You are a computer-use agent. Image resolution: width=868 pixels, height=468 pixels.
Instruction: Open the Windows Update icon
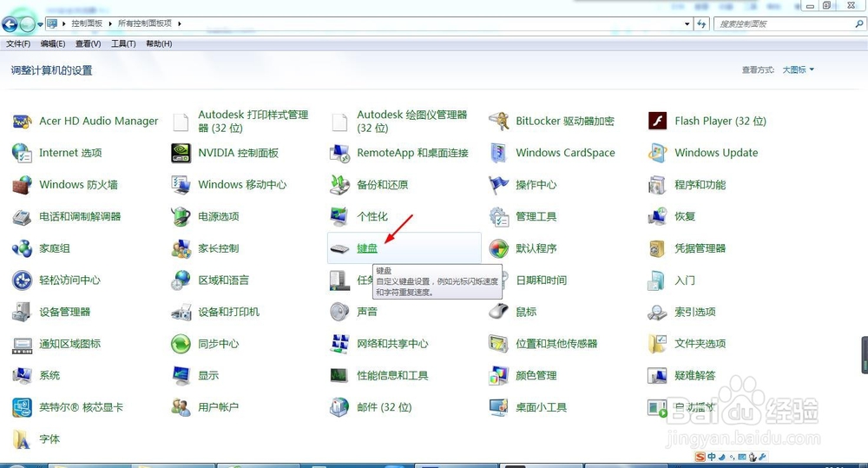pyautogui.click(x=658, y=153)
